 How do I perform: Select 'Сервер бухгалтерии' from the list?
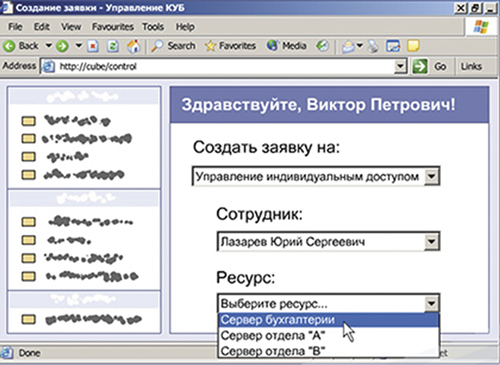(328, 320)
